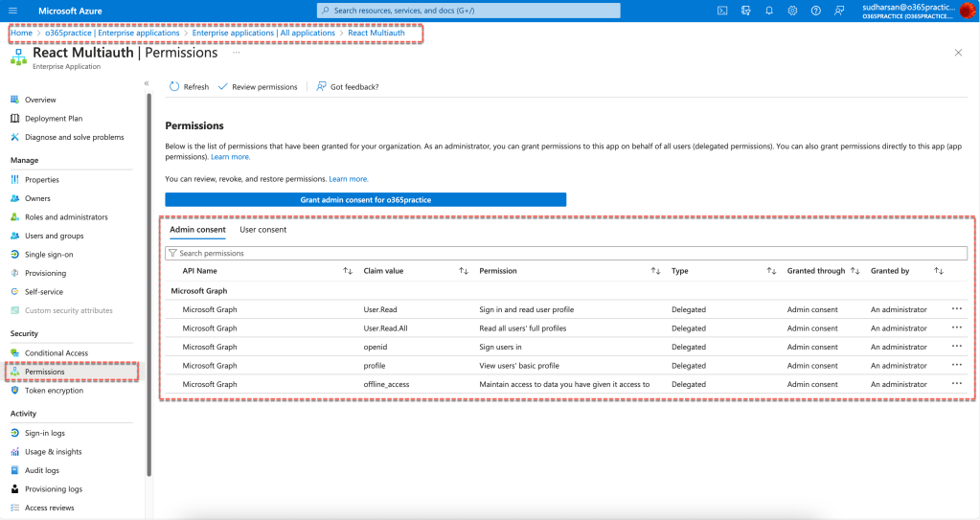Open Conditional Access in the sidebar
Screen dimensions: 980x520
pos(56,353)
